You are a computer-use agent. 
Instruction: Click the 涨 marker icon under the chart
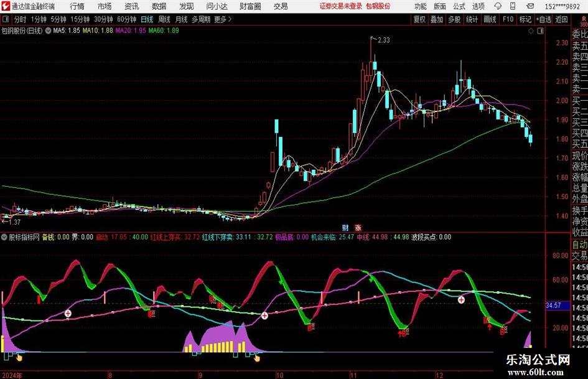tap(358, 227)
